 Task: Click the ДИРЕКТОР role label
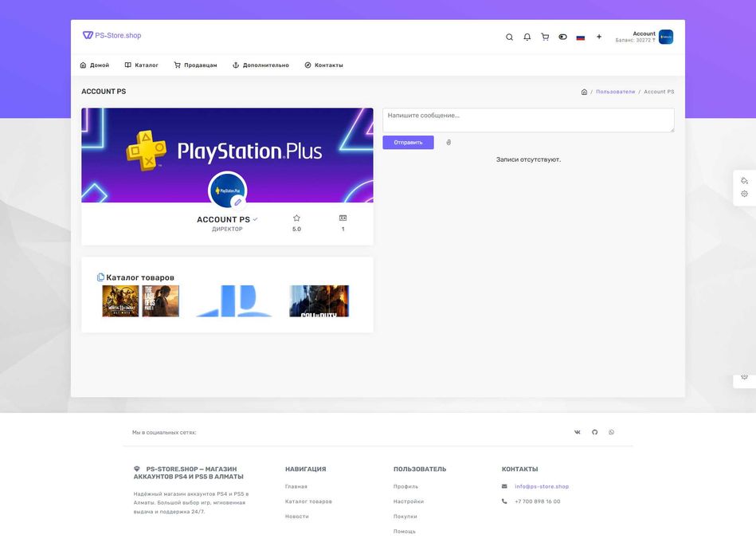click(227, 230)
